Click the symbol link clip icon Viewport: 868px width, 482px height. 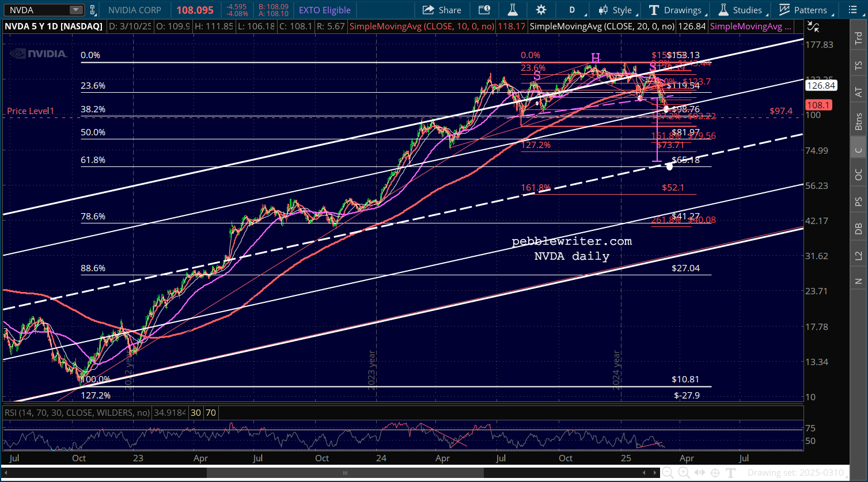click(x=93, y=10)
